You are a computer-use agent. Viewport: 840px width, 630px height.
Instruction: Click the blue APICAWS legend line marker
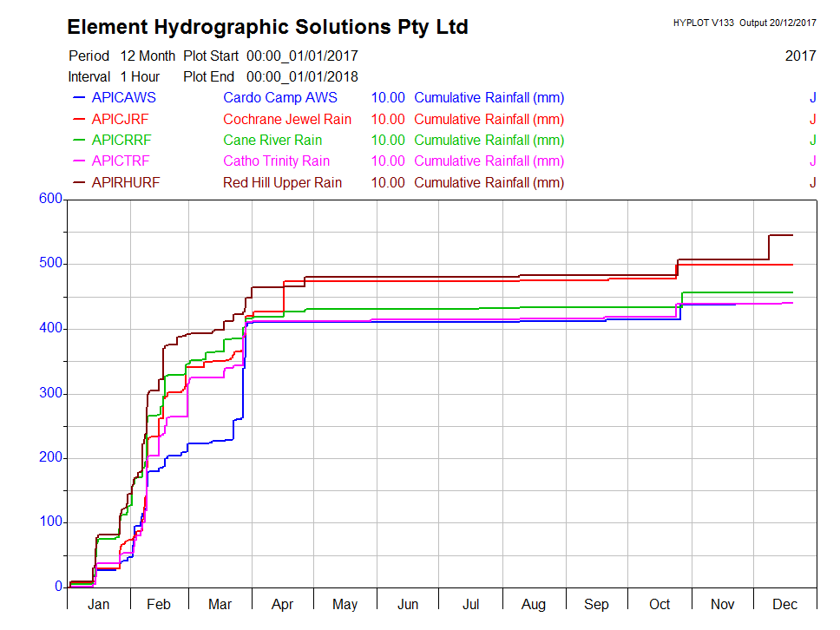click(x=80, y=98)
